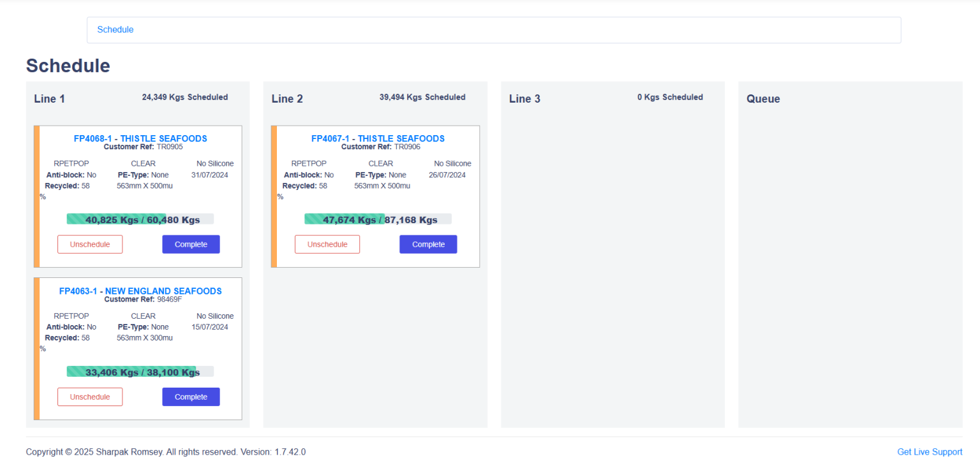Select the Queue column header
The height and width of the screenshot is (475, 980).
coord(763,99)
